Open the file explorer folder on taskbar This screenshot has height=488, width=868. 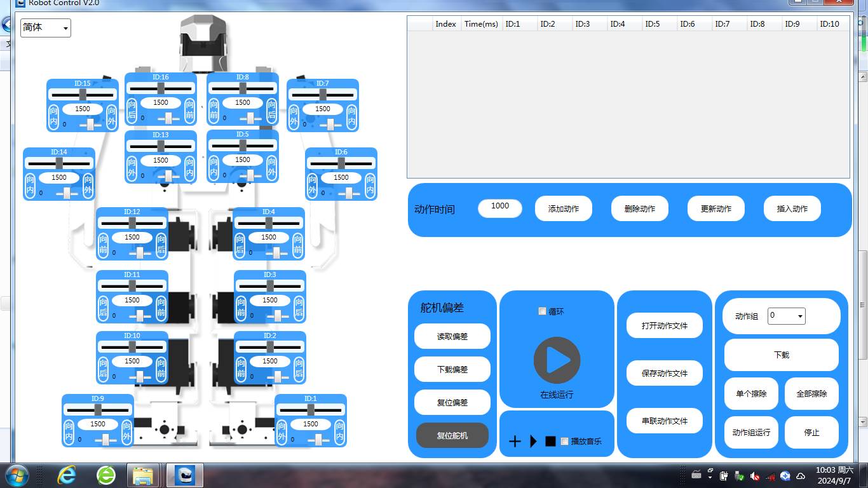point(143,475)
